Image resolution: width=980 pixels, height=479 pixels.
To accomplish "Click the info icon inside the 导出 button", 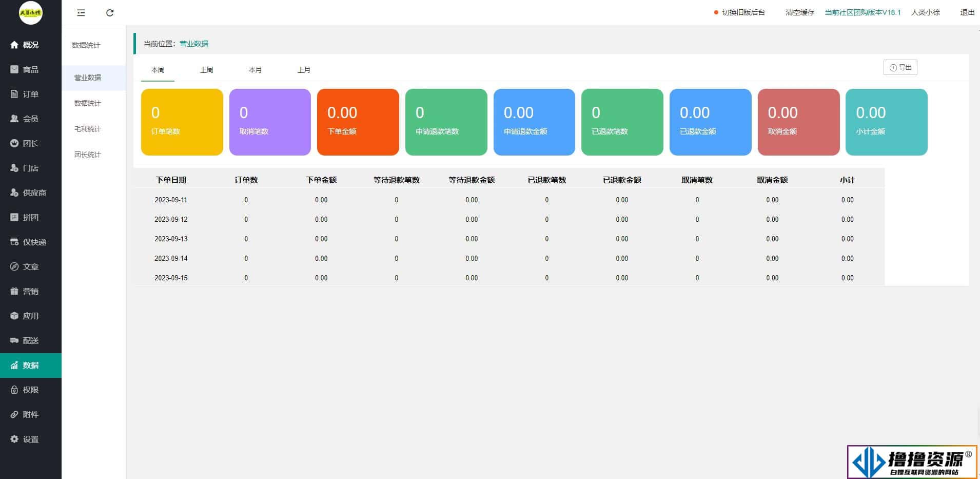I will [893, 68].
